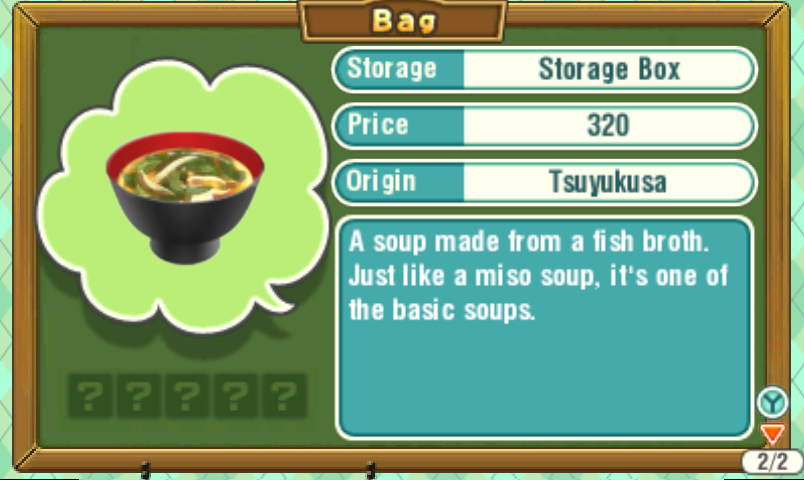Select the Tsuyukusa origin field
Screen dimensions: 804x480
pyautogui.click(x=609, y=182)
